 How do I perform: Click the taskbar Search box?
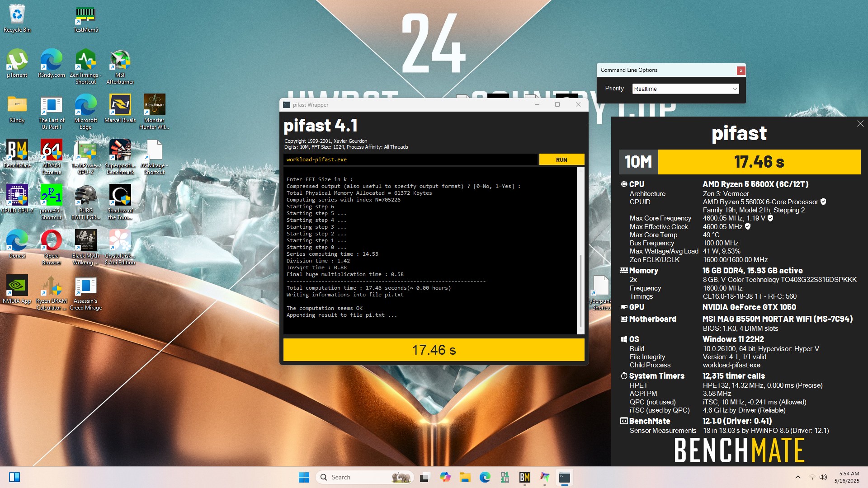point(364,477)
